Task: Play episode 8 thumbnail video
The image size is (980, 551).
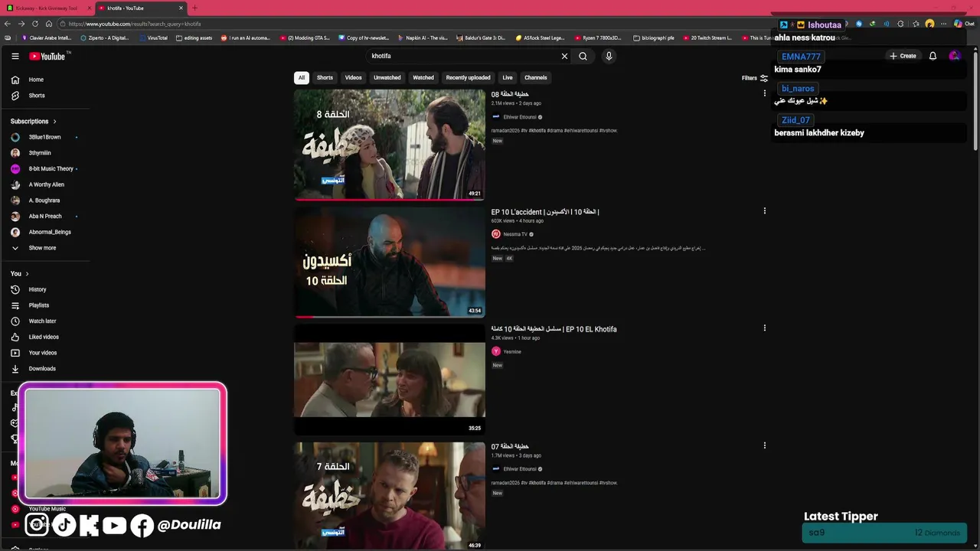Action: tap(389, 145)
